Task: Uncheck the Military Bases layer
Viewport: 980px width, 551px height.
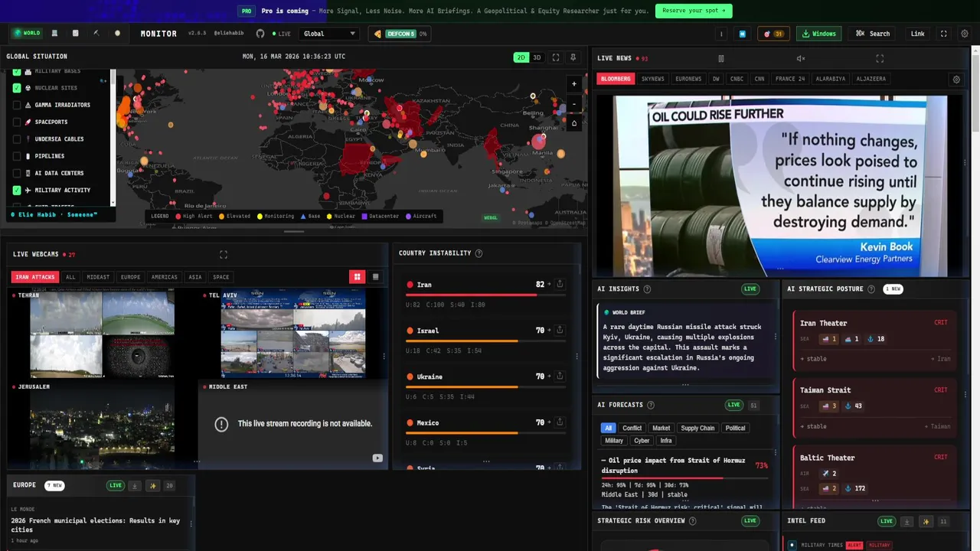Action: (x=17, y=72)
